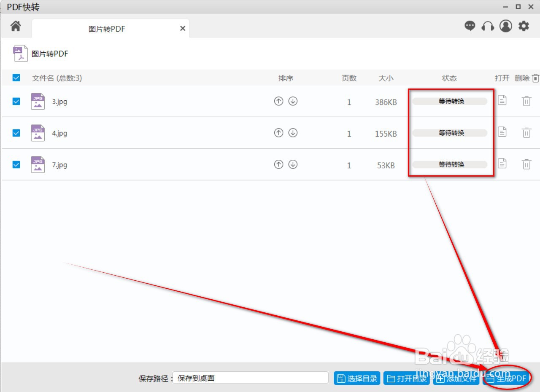Uncheck the select-all checkbox in header
The width and height of the screenshot is (540, 392).
[x=16, y=78]
